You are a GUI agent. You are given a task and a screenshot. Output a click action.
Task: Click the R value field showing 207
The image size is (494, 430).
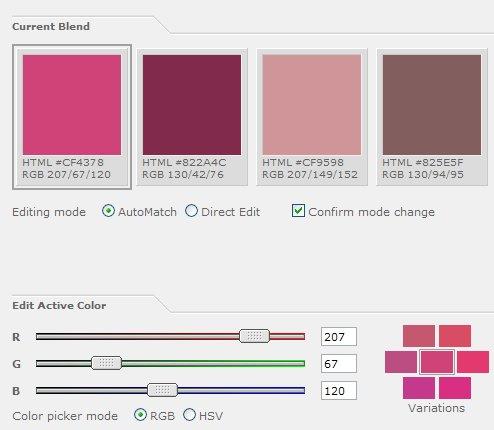(339, 337)
